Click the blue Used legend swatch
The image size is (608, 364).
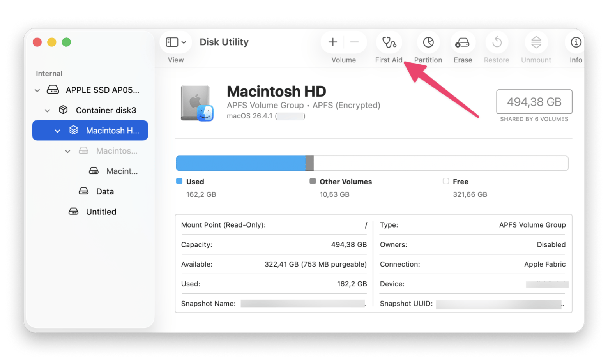(x=179, y=181)
